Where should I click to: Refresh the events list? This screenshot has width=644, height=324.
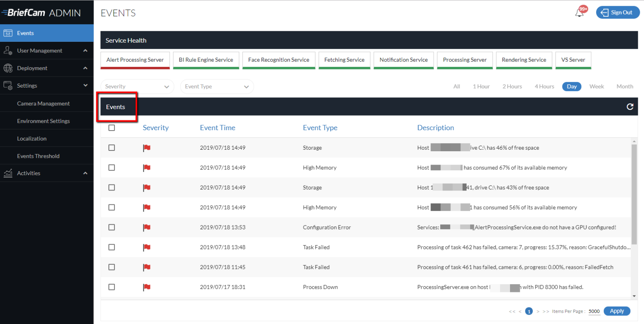pos(630,107)
